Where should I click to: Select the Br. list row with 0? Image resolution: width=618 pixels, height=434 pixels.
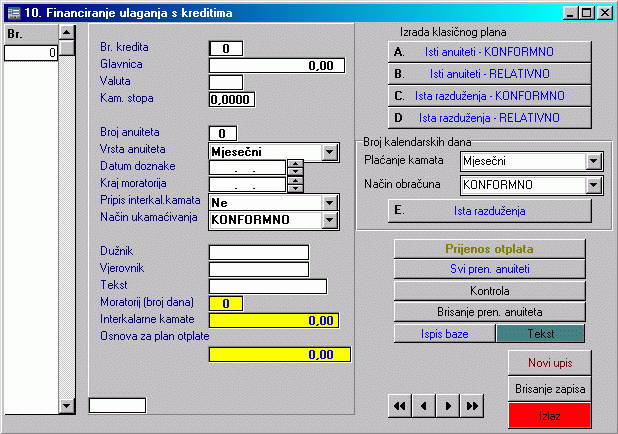pyautogui.click(x=31, y=53)
